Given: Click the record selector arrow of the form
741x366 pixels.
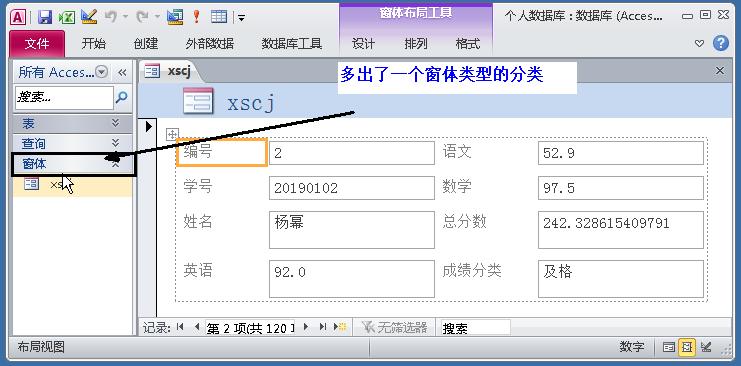Looking at the screenshot, I should pos(149,127).
